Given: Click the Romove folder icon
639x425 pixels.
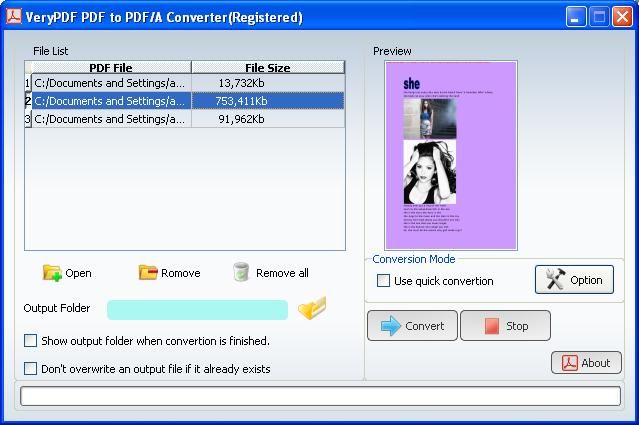Looking at the screenshot, I should 148,272.
